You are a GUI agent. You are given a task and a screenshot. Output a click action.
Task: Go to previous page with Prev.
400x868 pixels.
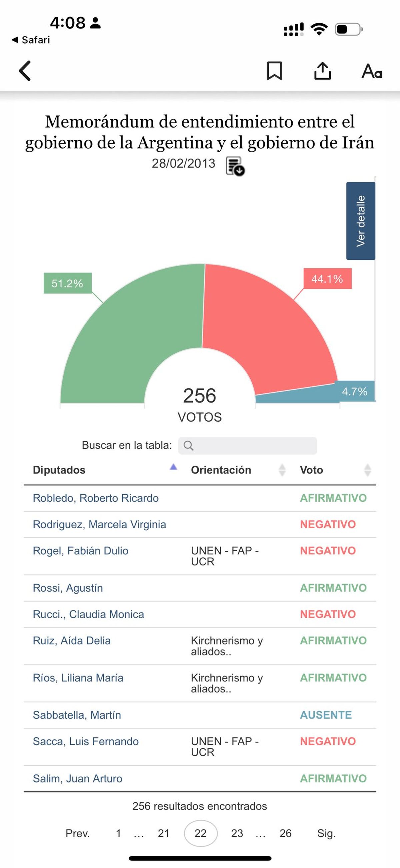pyautogui.click(x=78, y=833)
